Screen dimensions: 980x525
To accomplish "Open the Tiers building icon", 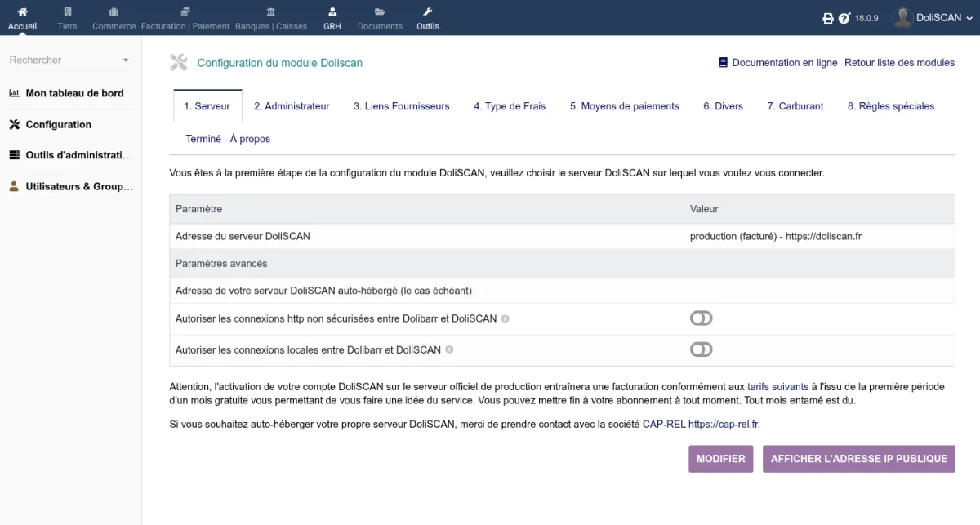I will tap(68, 11).
